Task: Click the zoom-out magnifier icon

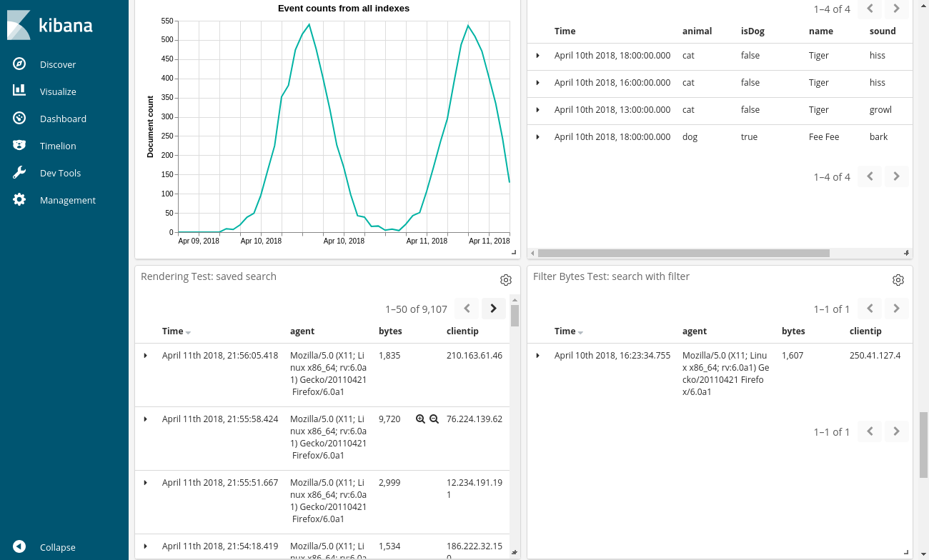Action: click(434, 419)
